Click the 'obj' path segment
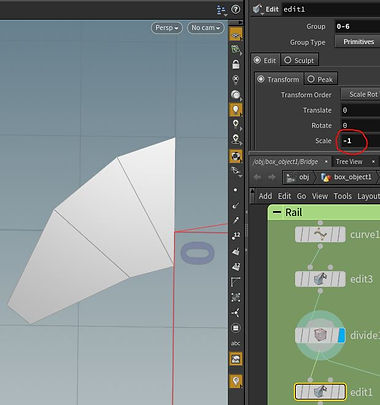Screen dimensions: 380x405 click(298, 177)
